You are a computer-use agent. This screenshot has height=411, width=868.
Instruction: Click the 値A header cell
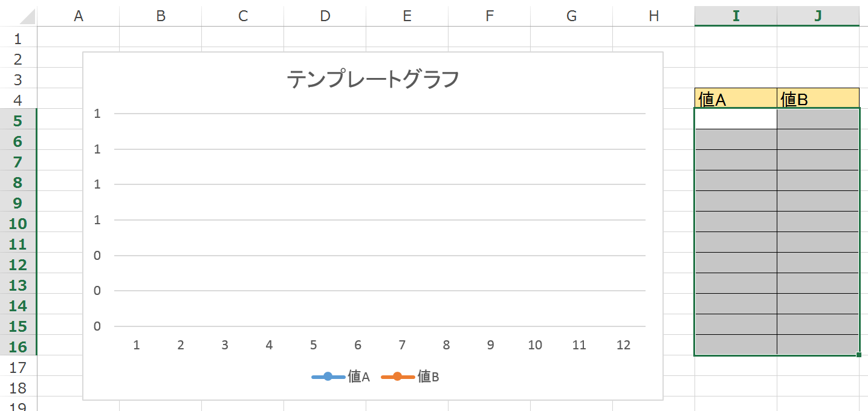[736, 99]
